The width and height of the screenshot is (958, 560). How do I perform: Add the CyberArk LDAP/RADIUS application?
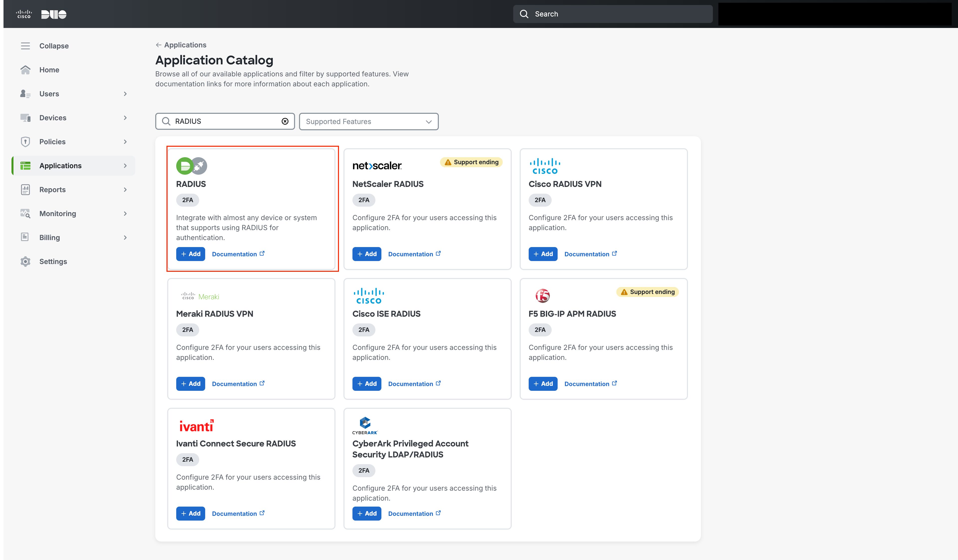point(367,513)
